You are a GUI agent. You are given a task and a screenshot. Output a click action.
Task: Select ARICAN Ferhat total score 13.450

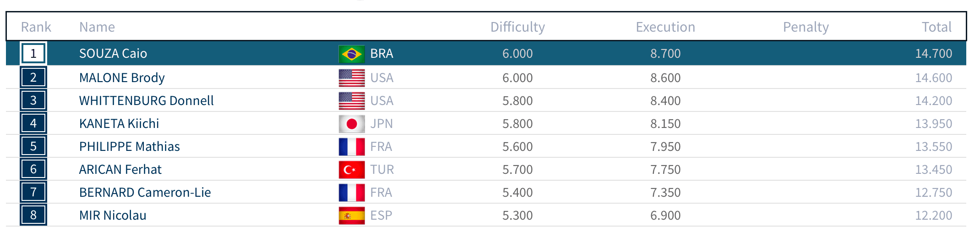pos(933,170)
